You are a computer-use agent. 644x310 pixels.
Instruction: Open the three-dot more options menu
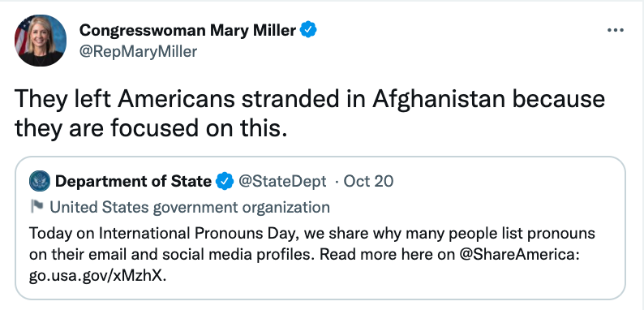pyautogui.click(x=616, y=30)
